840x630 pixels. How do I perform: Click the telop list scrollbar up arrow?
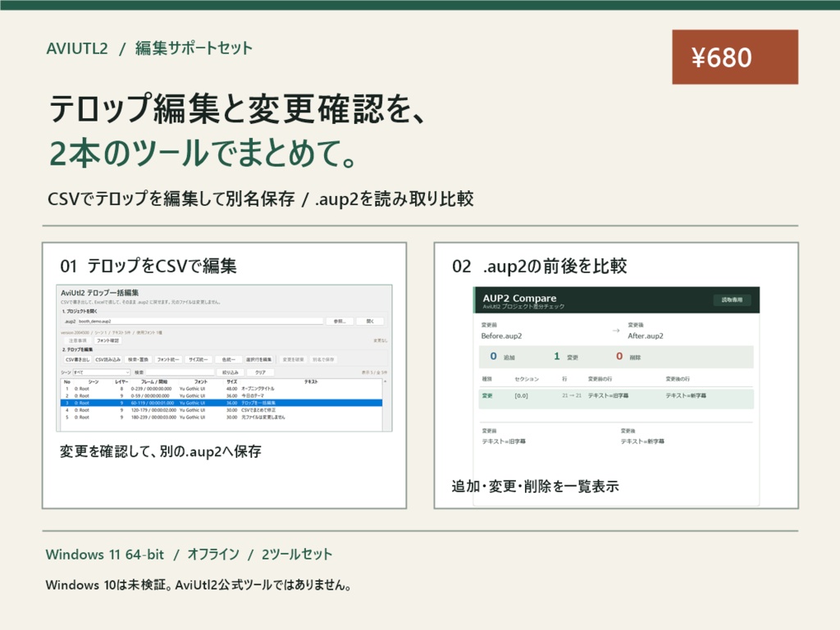point(386,381)
